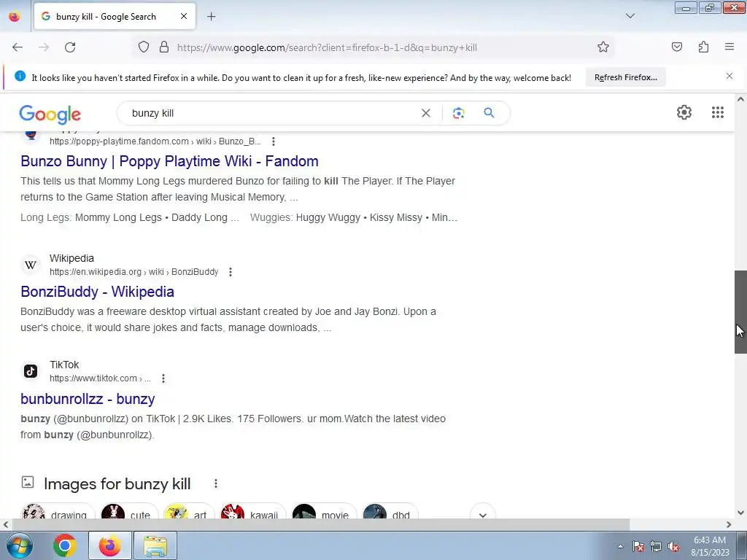The image size is (747, 560).
Task: Submit search with magnifier icon
Action: [489, 113]
